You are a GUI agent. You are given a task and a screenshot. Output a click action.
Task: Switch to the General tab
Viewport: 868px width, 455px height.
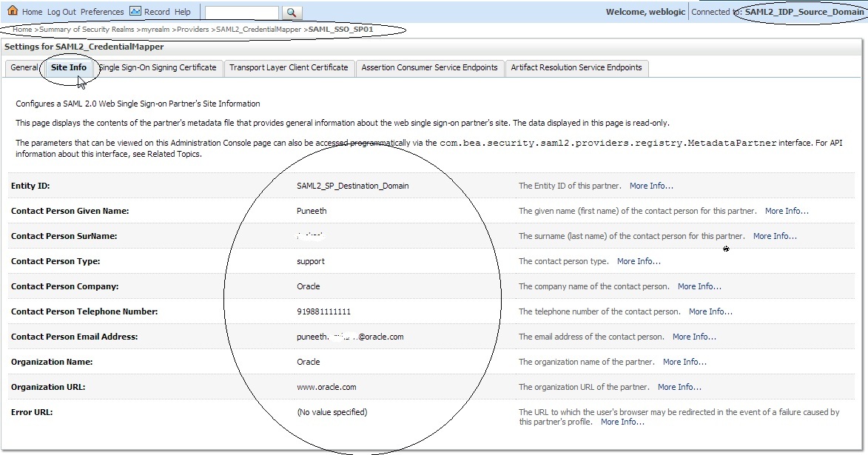24,67
